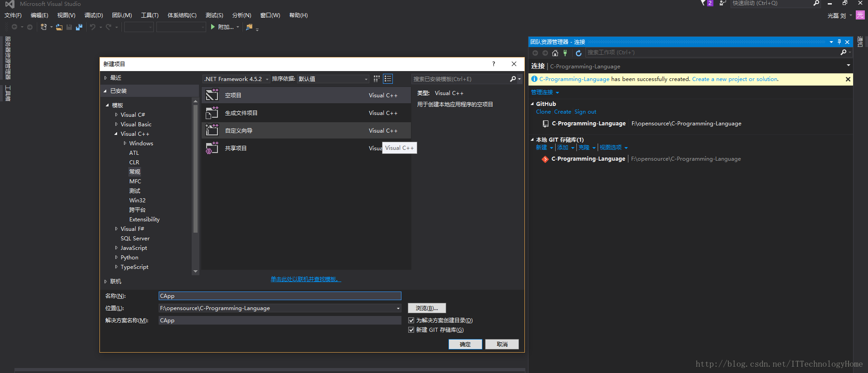Collapse the GitHub section
The width and height of the screenshot is (868, 373).
[533, 104]
